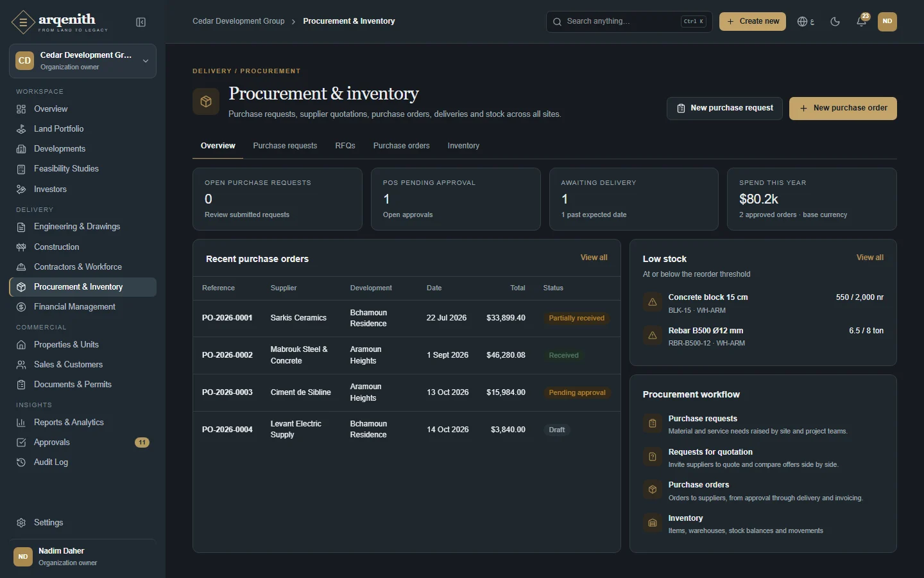Collapse the sidebar with the panel icon
This screenshot has width=924, height=578.
(x=141, y=22)
